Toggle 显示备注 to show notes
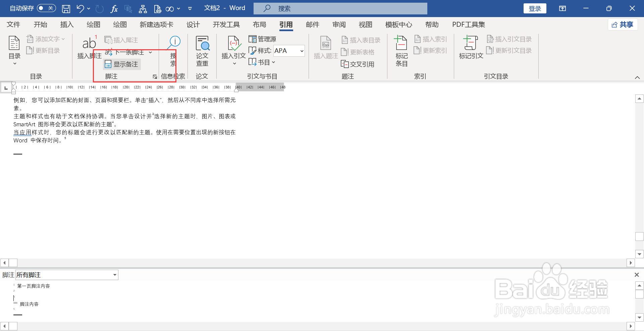 pyautogui.click(x=121, y=64)
